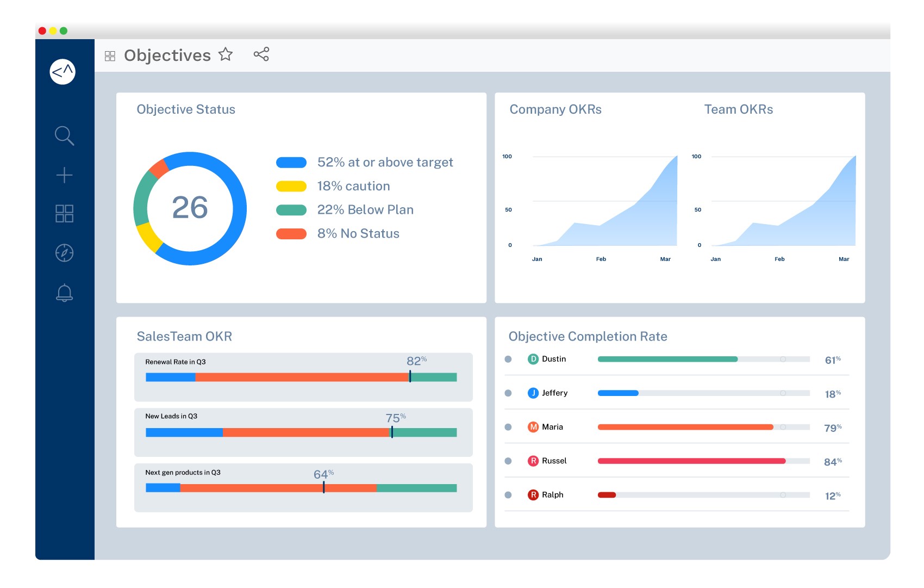The width and height of the screenshot is (924, 588).
Task: Click the SalesTeam OKR heading
Action: pyautogui.click(x=184, y=336)
